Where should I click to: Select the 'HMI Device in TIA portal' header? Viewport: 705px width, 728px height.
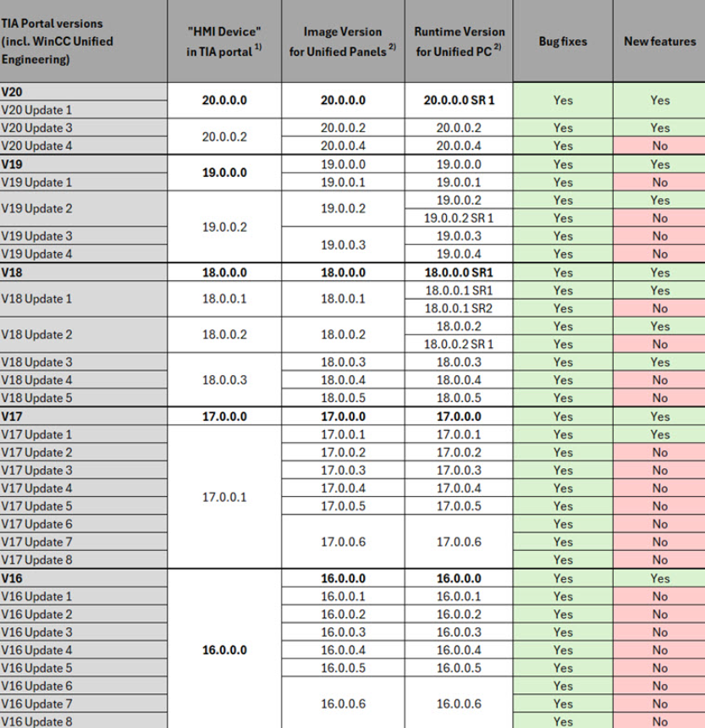223,41
